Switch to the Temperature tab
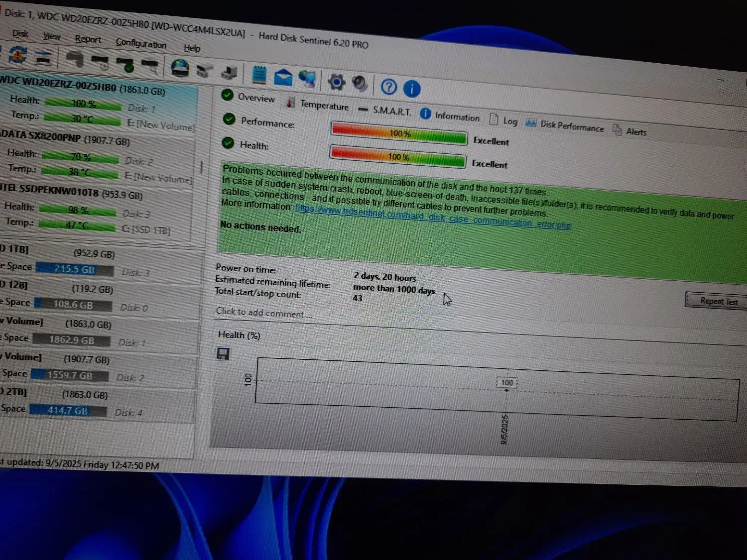 [x=318, y=104]
